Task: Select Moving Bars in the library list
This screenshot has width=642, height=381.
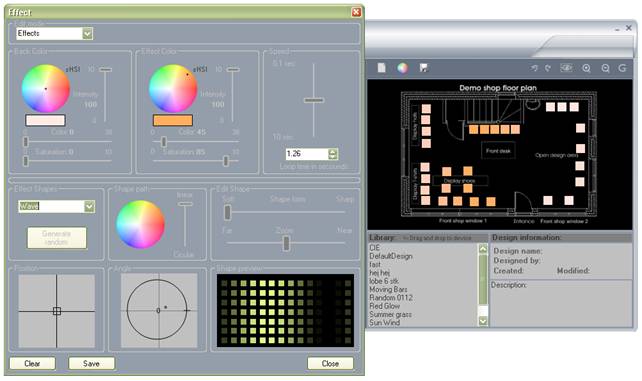Action: (388, 289)
